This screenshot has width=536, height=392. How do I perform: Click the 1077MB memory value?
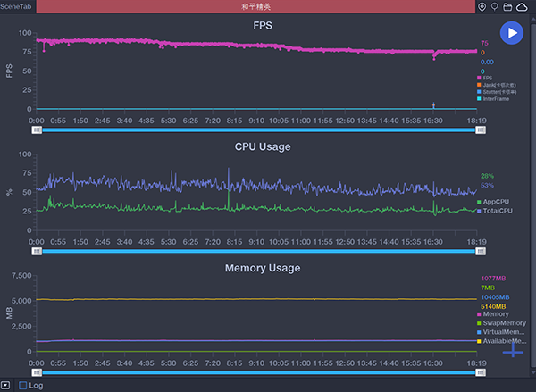pos(493,279)
